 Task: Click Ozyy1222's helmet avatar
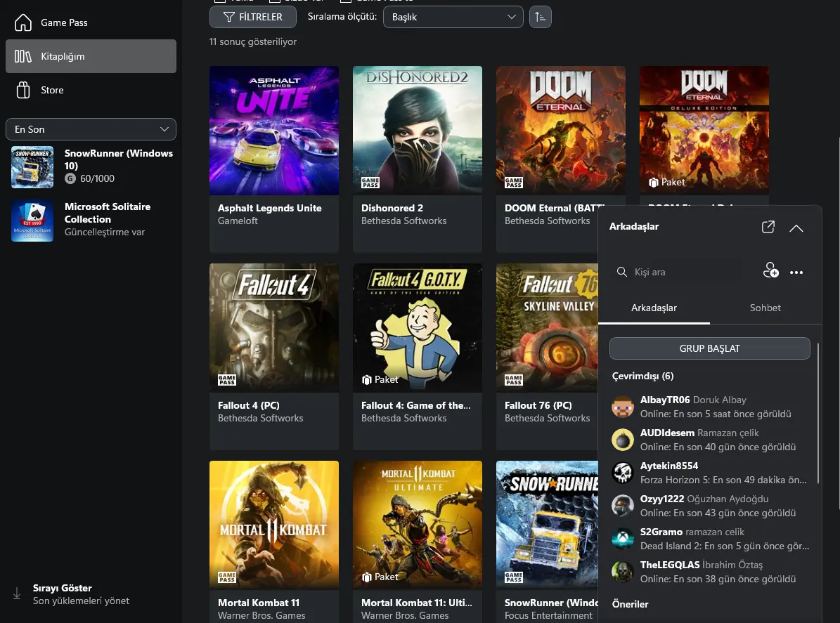[x=623, y=506]
